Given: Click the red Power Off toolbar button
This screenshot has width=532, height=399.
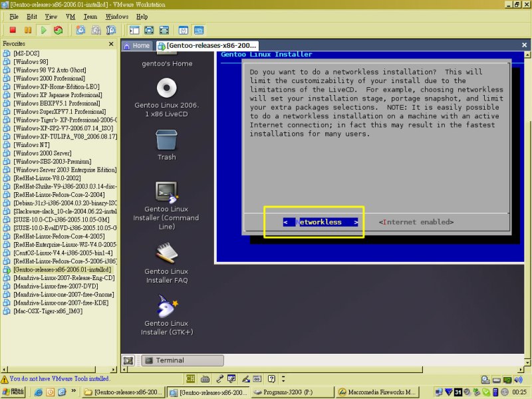Looking at the screenshot, I should [x=13, y=30].
